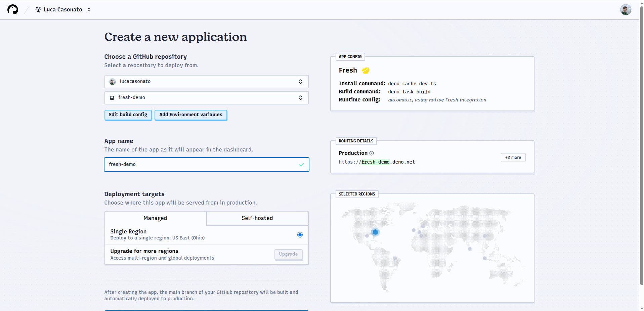Select the Single Region radio button
Viewport: 644px width, 311px height.
299,234
